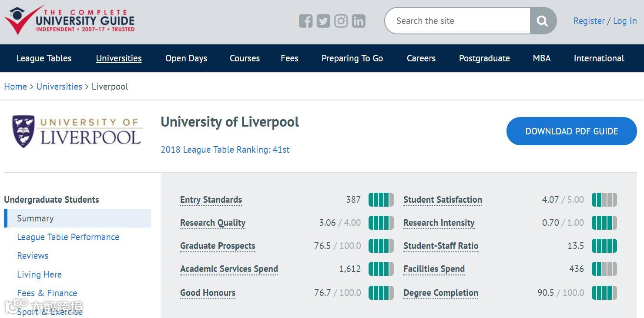Click the Entry Standards metric link
Image resolution: width=644 pixels, height=318 pixels.
(211, 200)
